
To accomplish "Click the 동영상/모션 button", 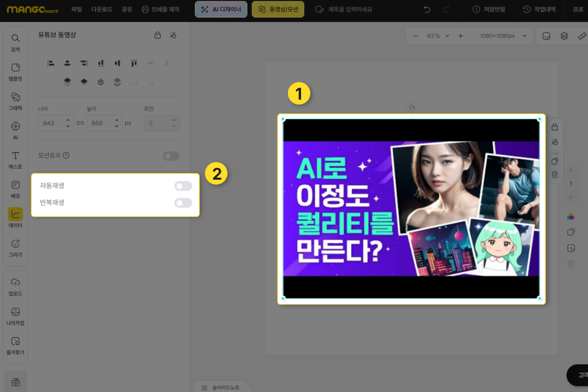I will tap(278, 9).
